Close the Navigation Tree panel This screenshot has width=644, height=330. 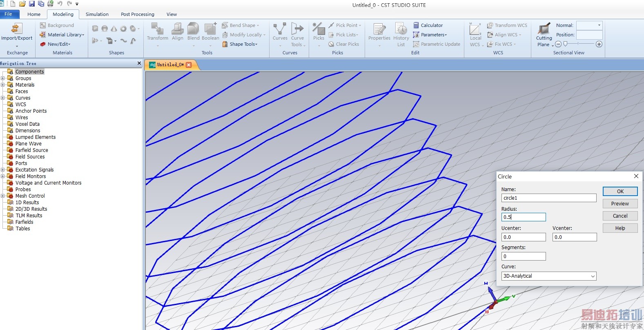point(139,63)
